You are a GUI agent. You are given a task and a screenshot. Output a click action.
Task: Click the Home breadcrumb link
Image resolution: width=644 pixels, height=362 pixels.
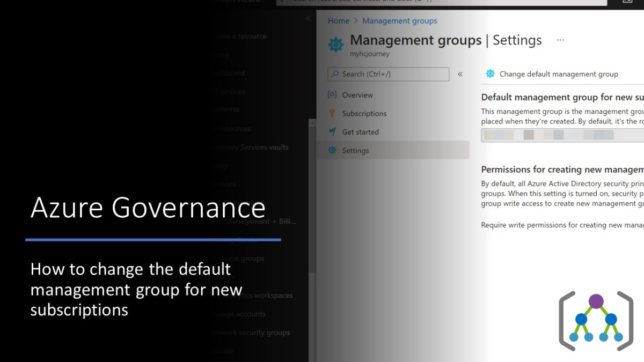(338, 20)
